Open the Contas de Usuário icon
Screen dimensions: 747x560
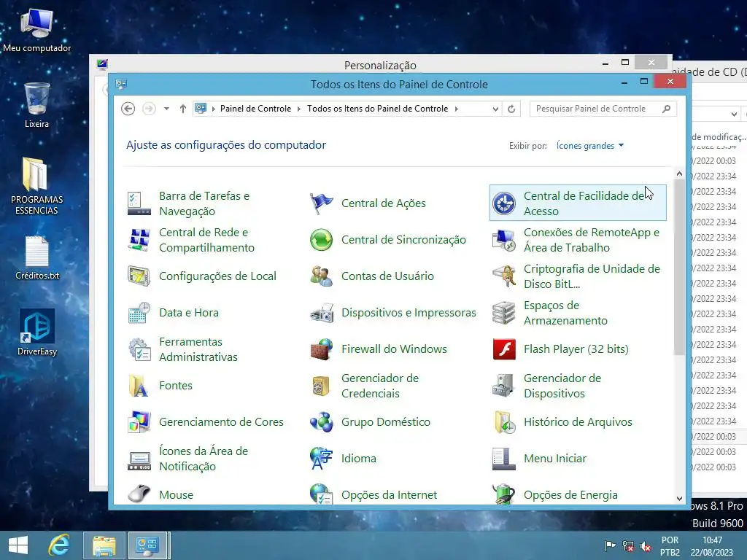click(x=322, y=276)
